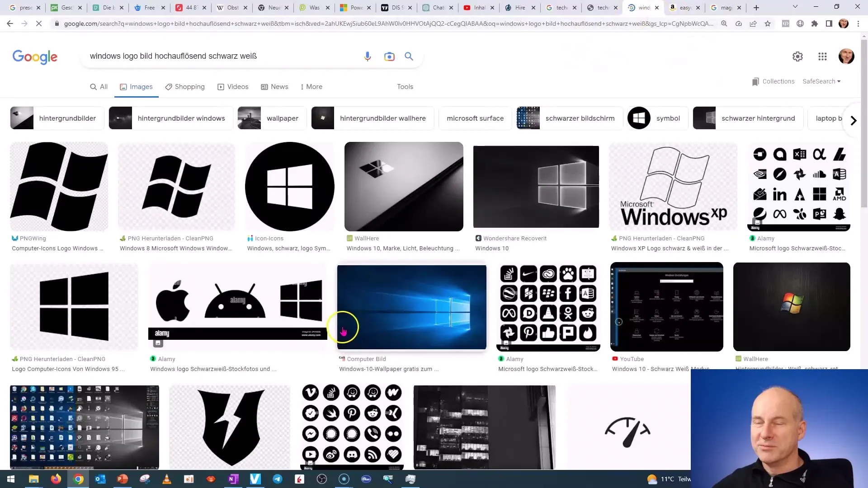The image size is (868, 488).
Task: Click the Google Search microphone icon
Action: pos(368,56)
